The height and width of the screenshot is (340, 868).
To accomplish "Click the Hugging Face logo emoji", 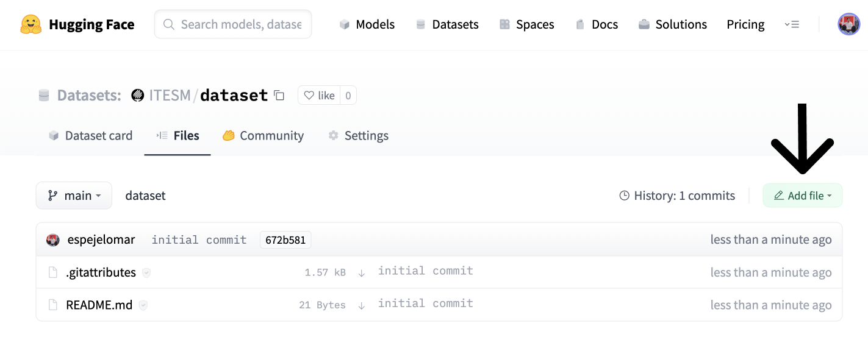I will point(30,24).
